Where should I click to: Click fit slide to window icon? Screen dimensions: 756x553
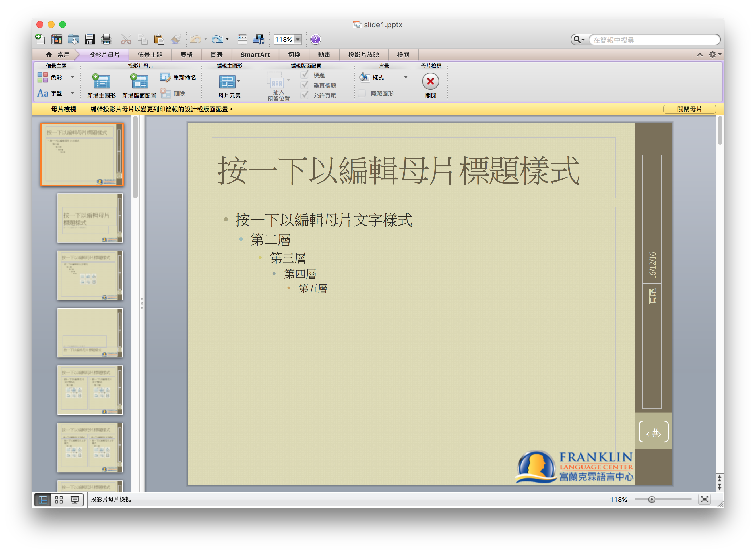[705, 500]
